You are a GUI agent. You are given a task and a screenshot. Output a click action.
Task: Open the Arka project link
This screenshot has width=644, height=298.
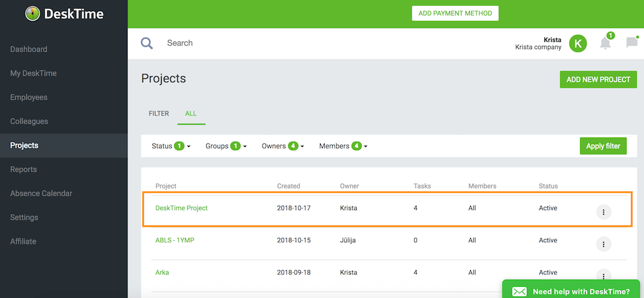click(162, 273)
